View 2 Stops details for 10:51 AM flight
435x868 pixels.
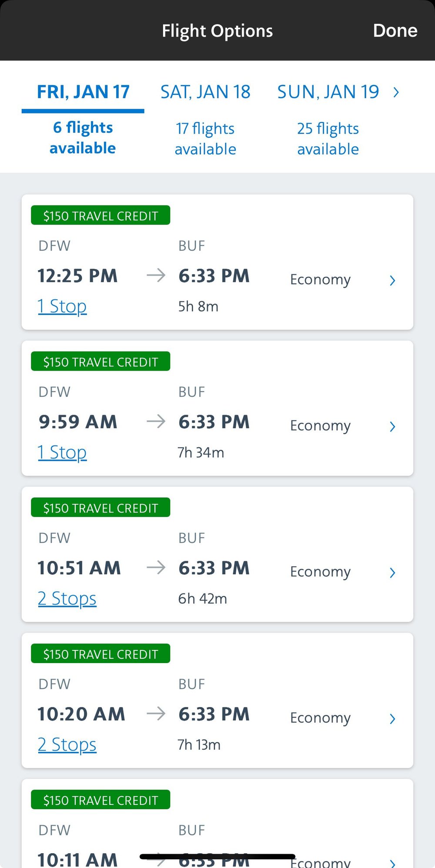[x=67, y=599]
